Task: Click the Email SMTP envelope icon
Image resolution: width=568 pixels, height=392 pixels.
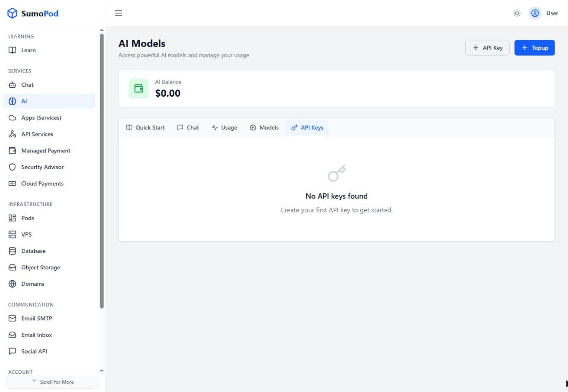Action: point(13,319)
